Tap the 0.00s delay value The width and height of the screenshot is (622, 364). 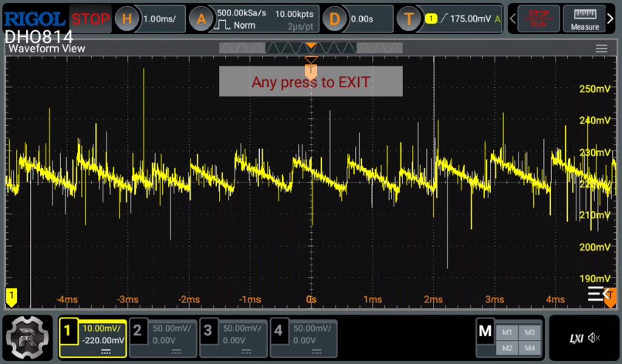[362, 19]
